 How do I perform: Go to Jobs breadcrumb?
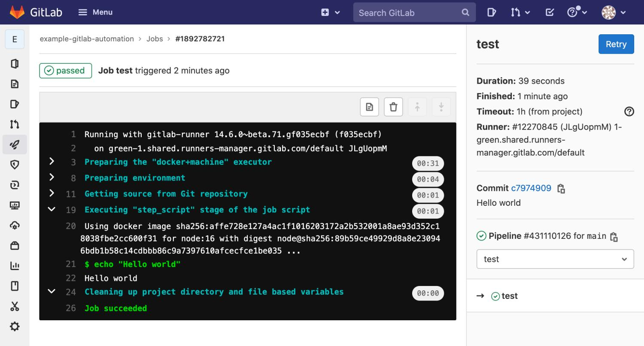click(x=155, y=39)
